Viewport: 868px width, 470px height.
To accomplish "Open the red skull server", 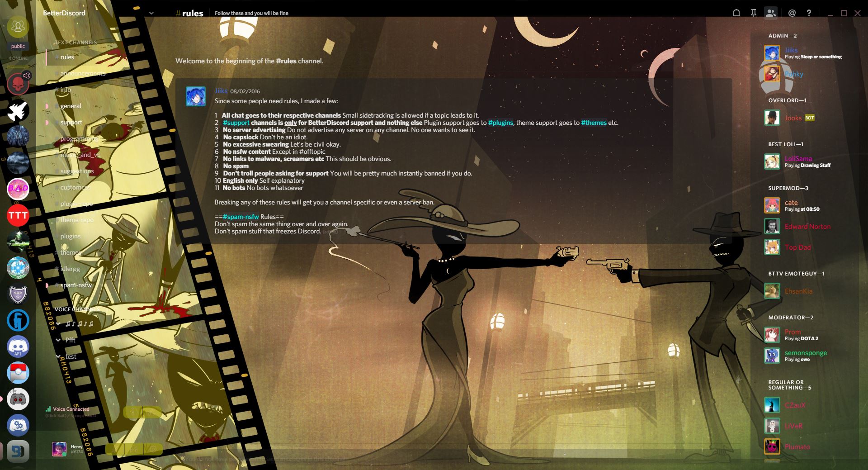I will tap(18, 84).
